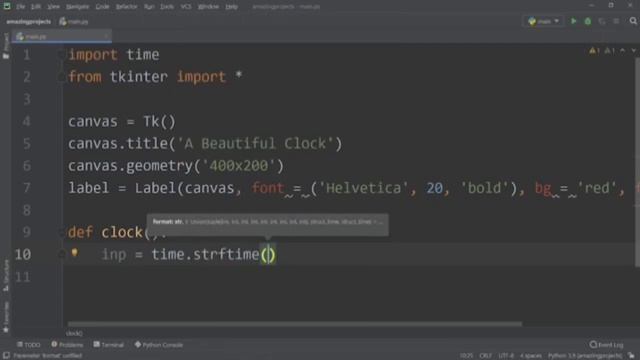Viewport: 640px width, 360px height.
Task: Click the 4 spaces indent setting
Action: pyautogui.click(x=531, y=356)
